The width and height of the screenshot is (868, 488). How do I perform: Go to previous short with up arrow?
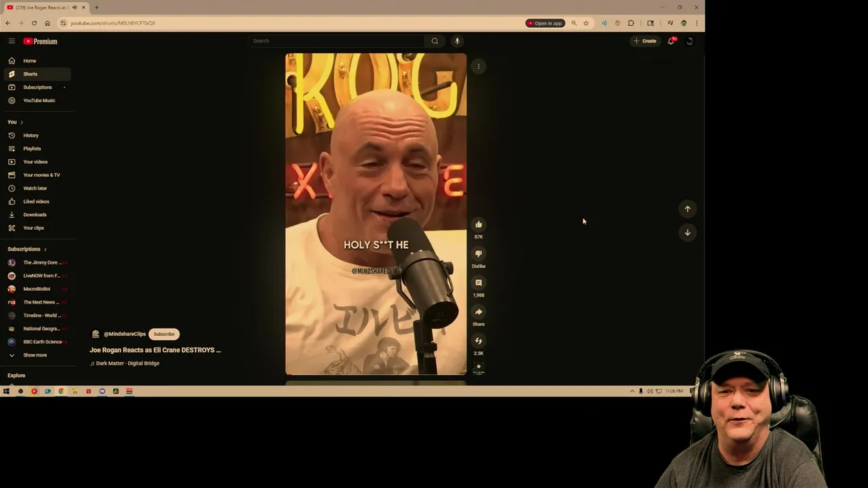(x=688, y=209)
